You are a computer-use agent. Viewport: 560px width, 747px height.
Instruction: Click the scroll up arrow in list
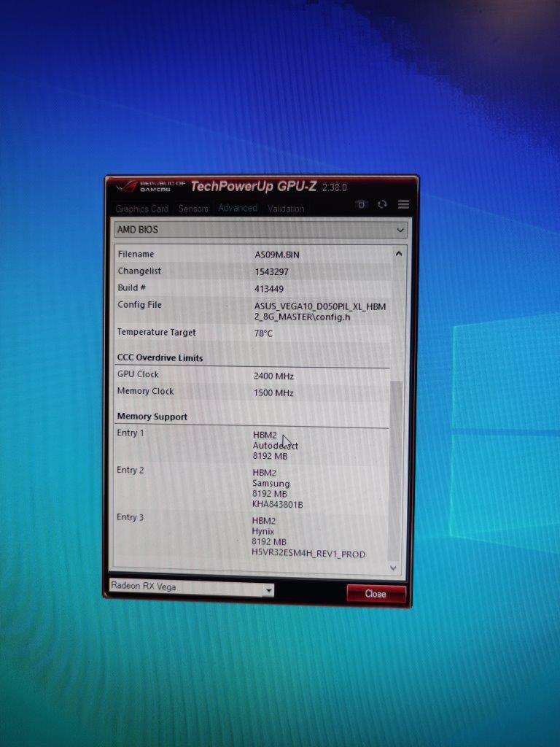point(398,254)
